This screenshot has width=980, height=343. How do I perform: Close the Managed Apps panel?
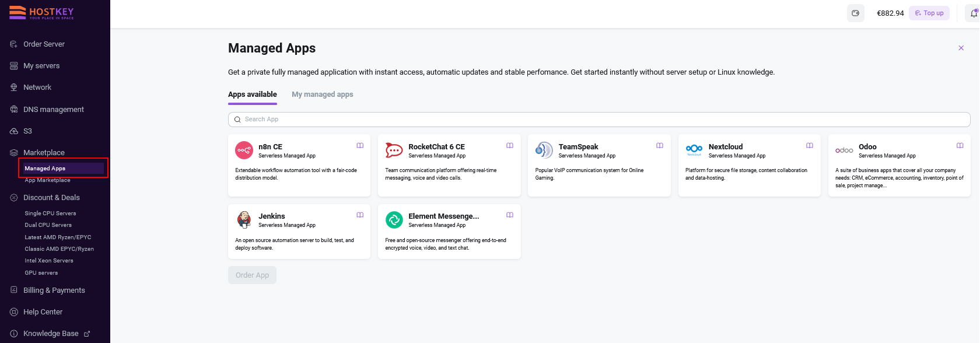point(961,48)
